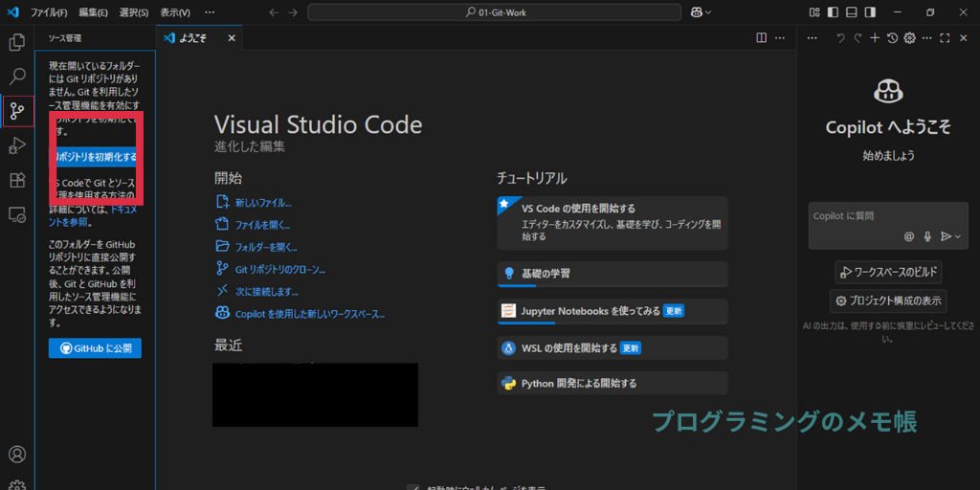Open Python 開発による開始する tutorial
This screenshot has height=490, width=980.
(612, 383)
